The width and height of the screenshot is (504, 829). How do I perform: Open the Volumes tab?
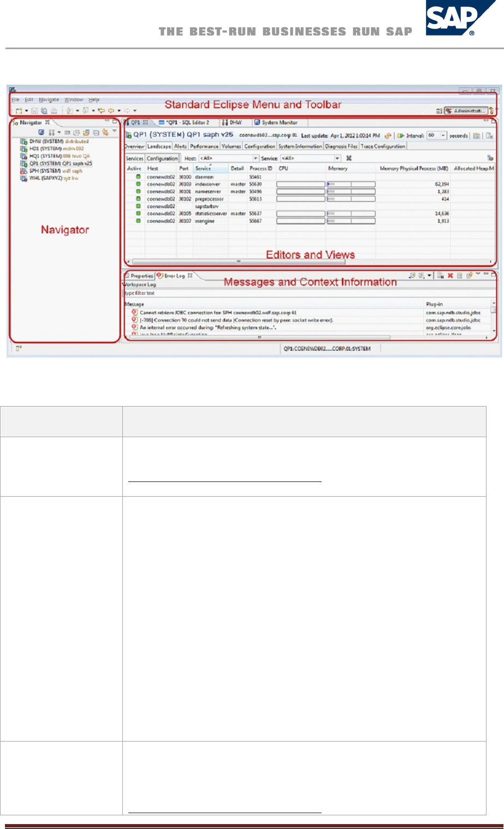[x=231, y=146]
